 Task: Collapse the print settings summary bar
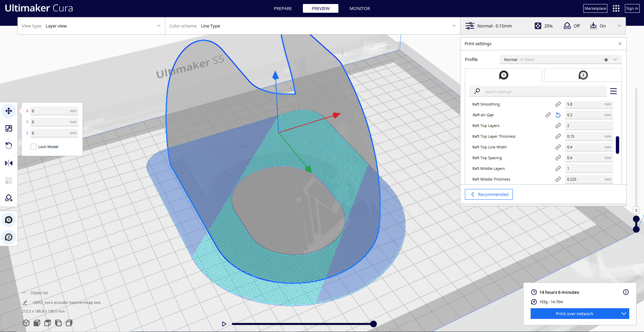619,26
